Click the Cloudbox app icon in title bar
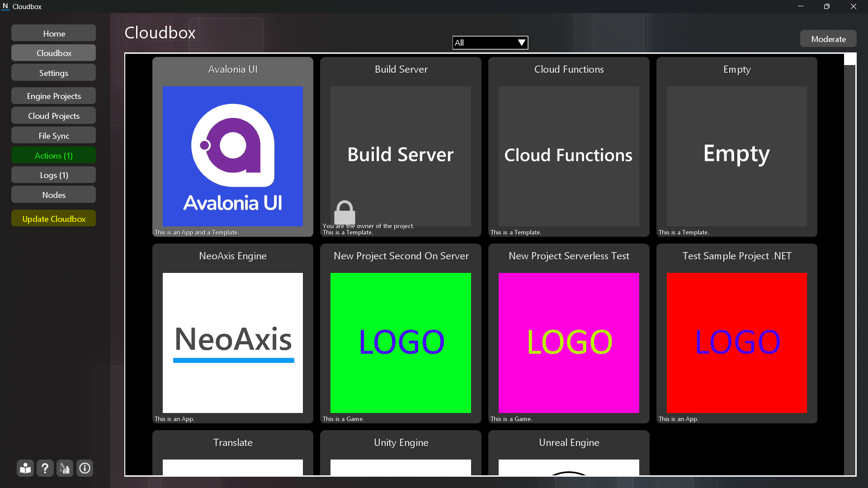This screenshot has height=488, width=868. (5, 6)
